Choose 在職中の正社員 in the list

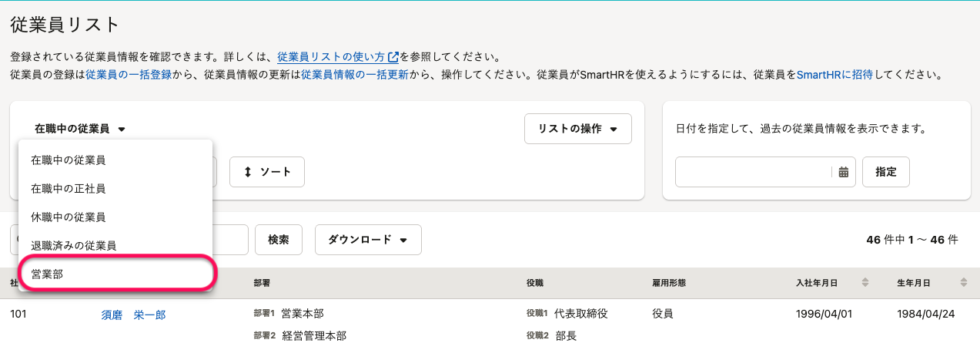[115, 189]
